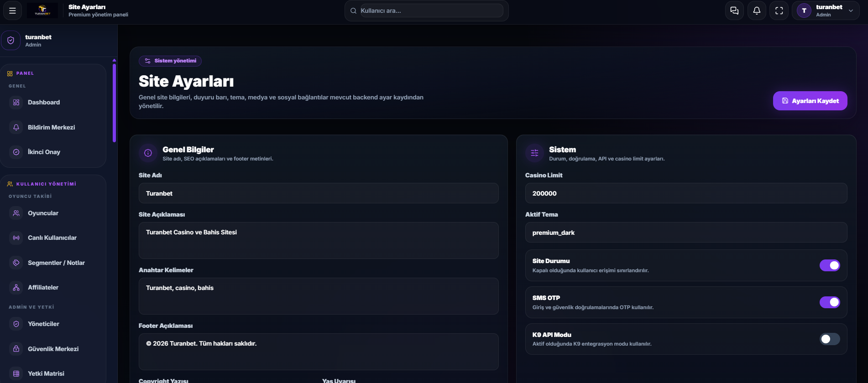Click the "ADMİN VE YETKİ" sidebar subheading
The height and width of the screenshot is (383, 868).
(x=31, y=307)
